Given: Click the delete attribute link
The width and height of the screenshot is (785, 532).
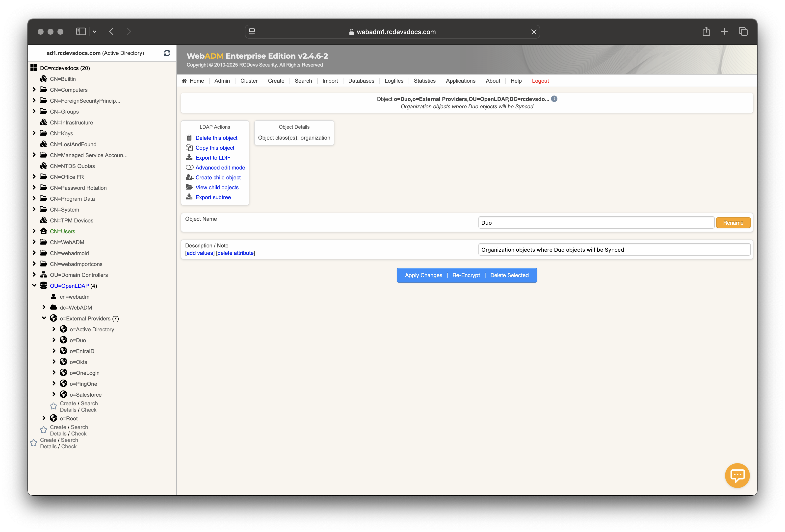Looking at the screenshot, I should (x=235, y=253).
